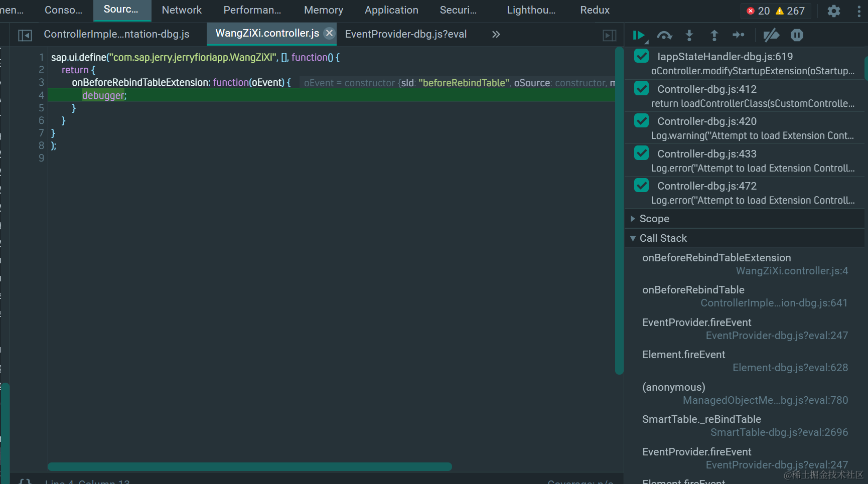Open the EventProvider-dbg.js?eval file tab
Screen dimensions: 868x484
coord(406,34)
